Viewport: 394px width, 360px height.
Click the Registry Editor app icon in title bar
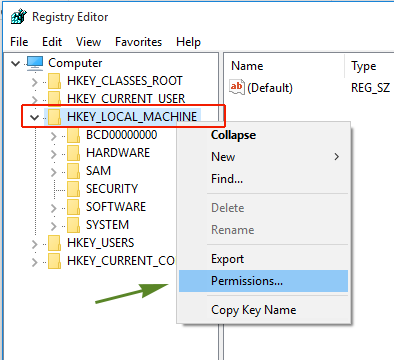[19, 17]
